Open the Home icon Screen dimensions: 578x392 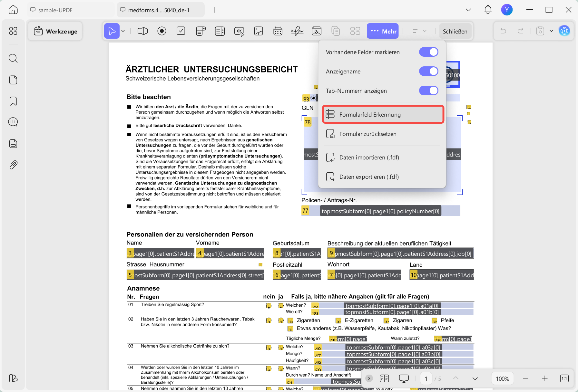coord(13,10)
